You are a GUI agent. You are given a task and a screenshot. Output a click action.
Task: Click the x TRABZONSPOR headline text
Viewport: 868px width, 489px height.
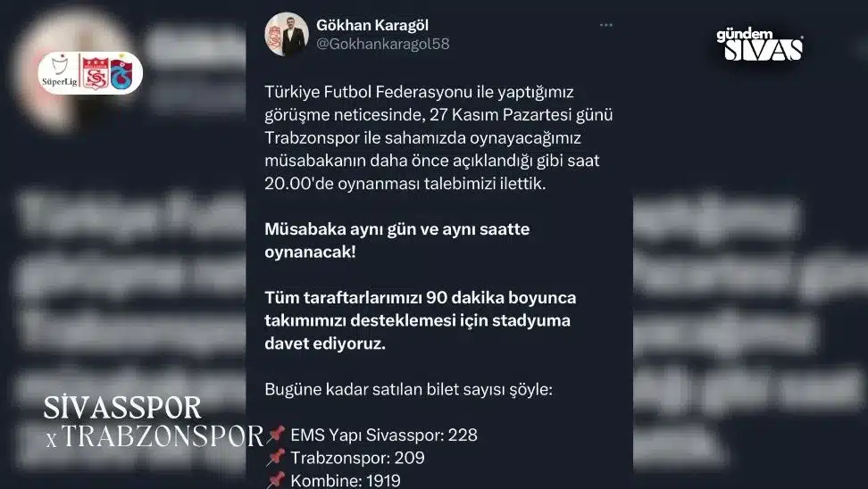[155, 437]
